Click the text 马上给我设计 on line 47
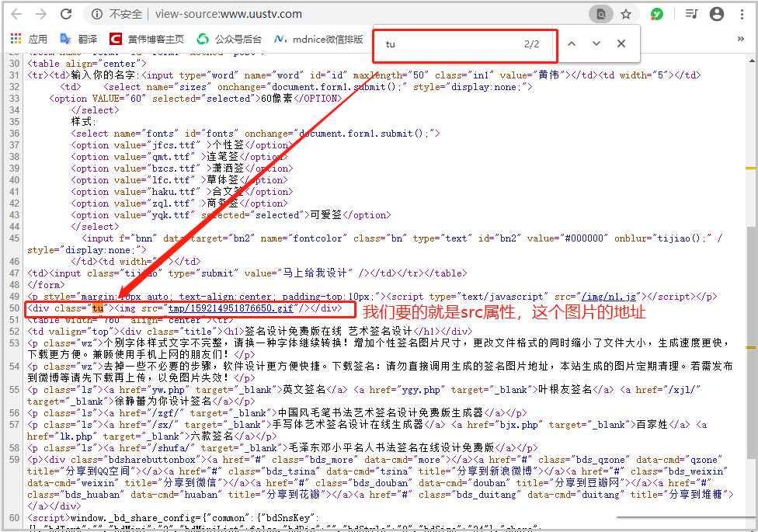 coord(315,273)
